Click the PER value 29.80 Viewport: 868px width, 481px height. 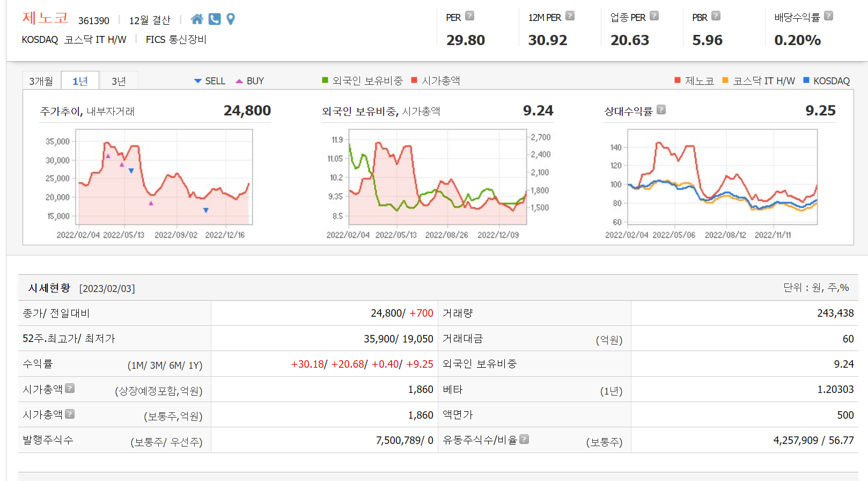[466, 40]
